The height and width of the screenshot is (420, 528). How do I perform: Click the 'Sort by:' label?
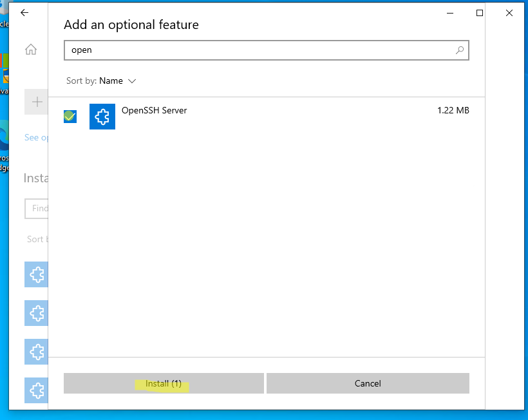point(81,81)
